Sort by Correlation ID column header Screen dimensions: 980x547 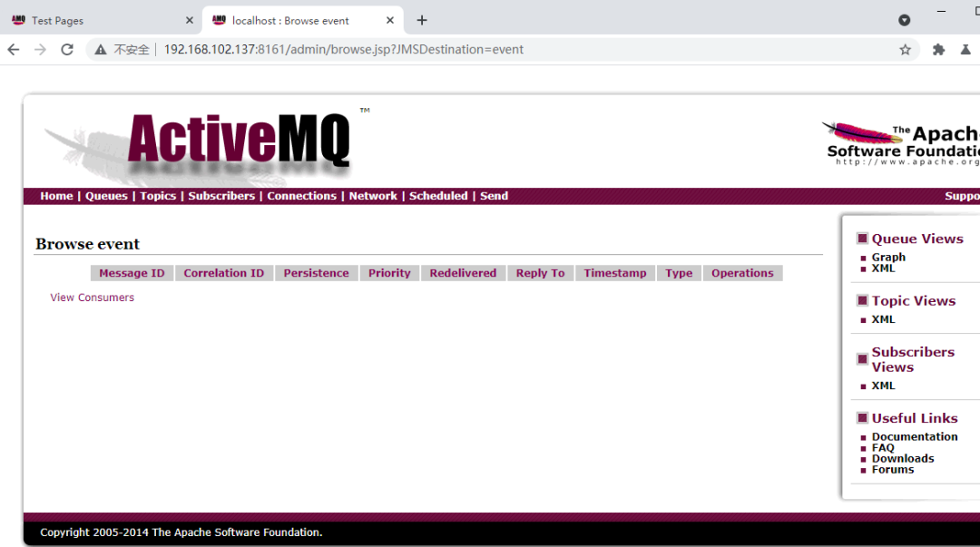tap(224, 273)
